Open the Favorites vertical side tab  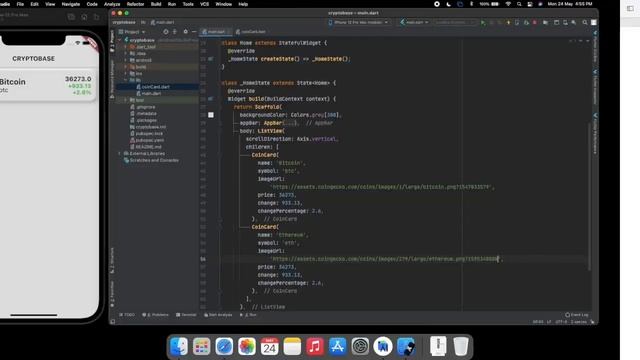tap(112, 294)
